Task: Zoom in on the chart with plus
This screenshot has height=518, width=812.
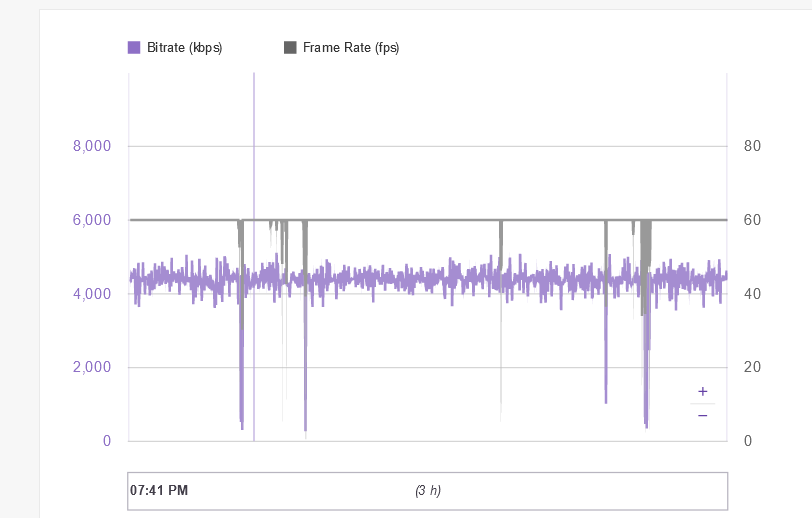Action: (x=702, y=391)
